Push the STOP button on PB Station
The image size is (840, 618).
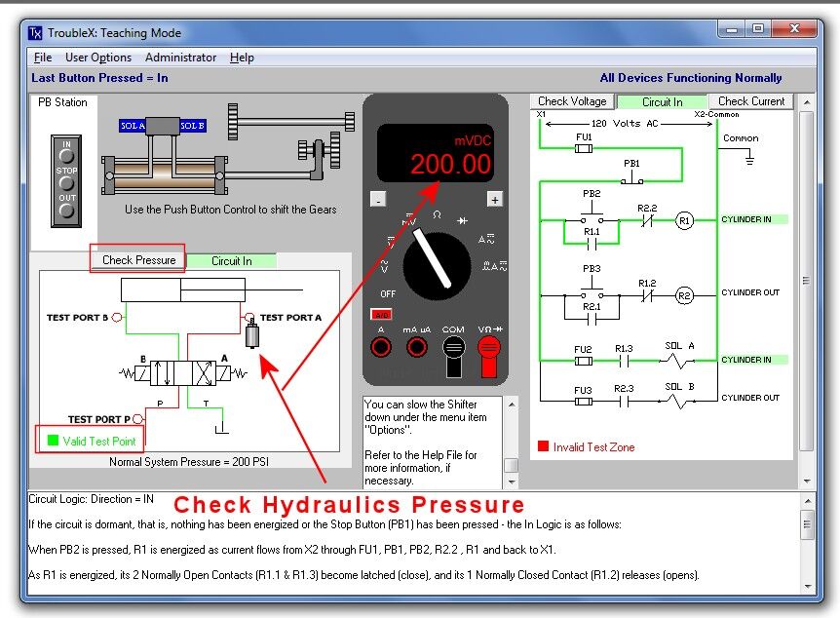[x=66, y=183]
